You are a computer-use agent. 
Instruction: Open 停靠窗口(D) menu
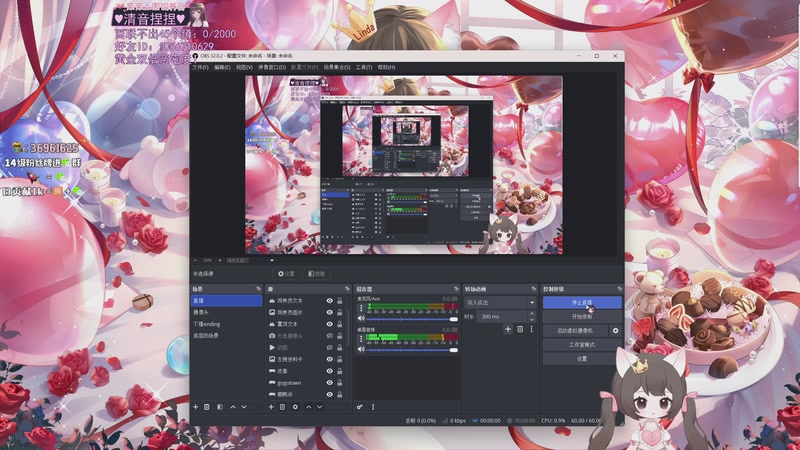tap(272, 67)
